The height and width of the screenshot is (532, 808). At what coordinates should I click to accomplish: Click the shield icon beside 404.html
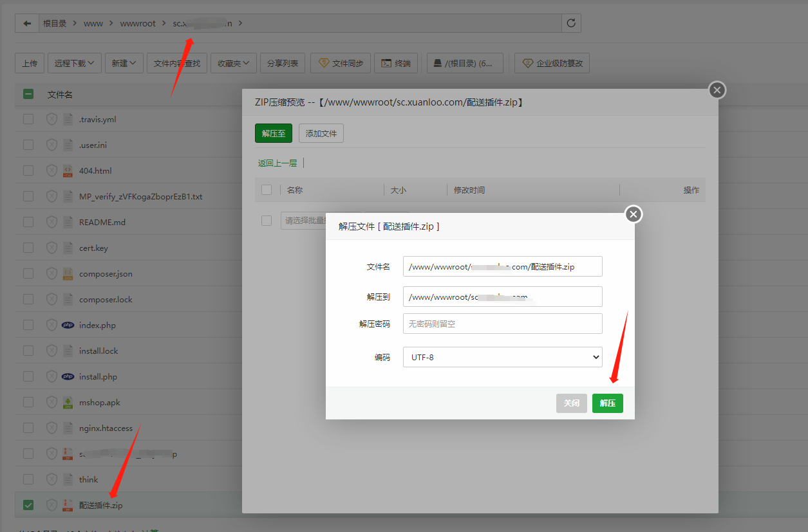click(x=52, y=170)
